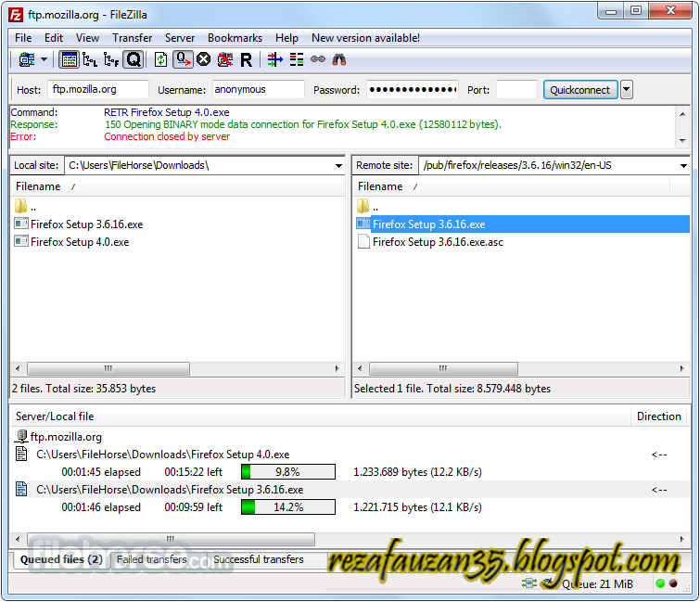Select the remote parent folder icon

point(363,206)
